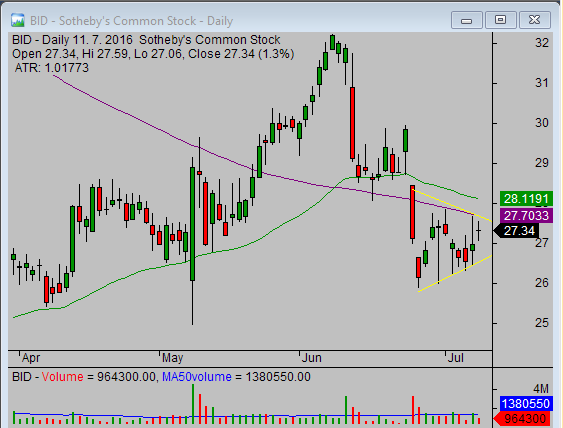The image size is (563, 428).
Task: Click the chart window icon in title bar
Action: tap(17, 20)
